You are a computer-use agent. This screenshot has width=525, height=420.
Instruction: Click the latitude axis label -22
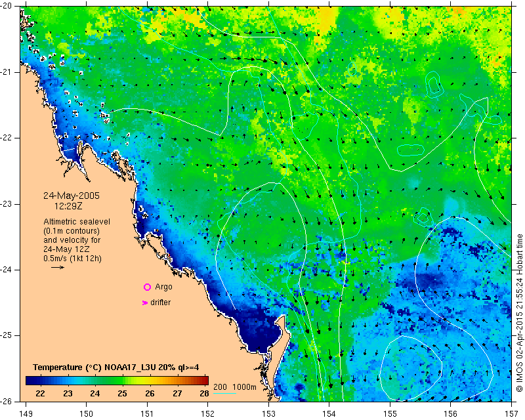tap(7, 138)
